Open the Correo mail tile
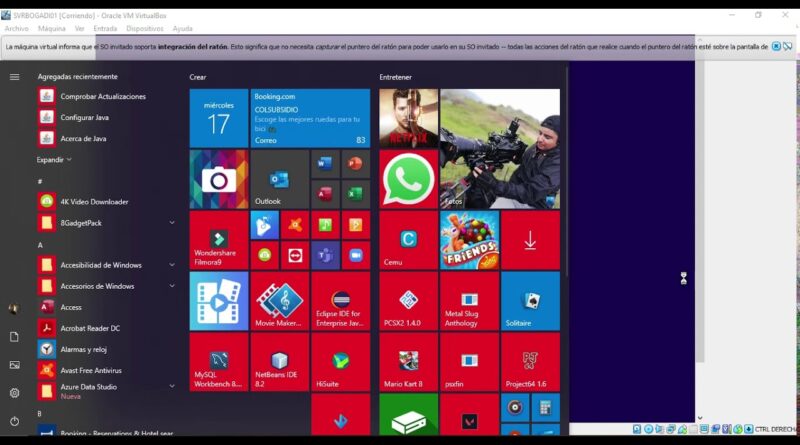Viewport: 800px width, 445px height. (310, 118)
